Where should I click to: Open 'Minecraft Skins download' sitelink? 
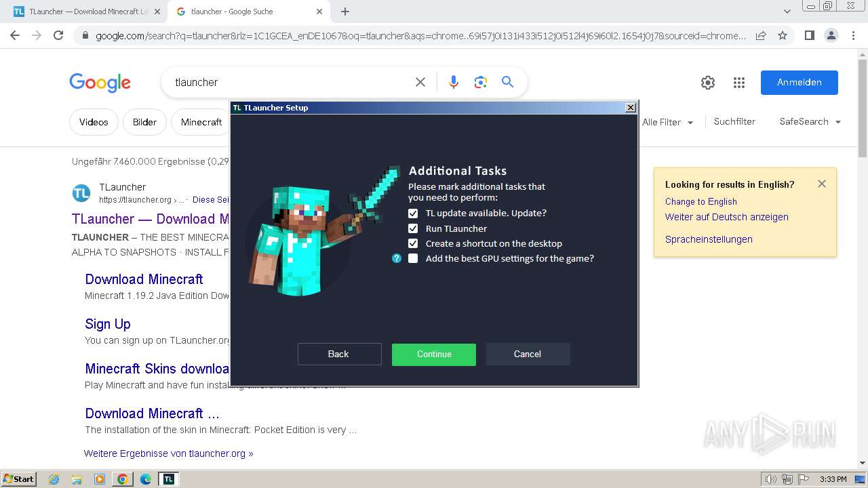[x=157, y=369]
